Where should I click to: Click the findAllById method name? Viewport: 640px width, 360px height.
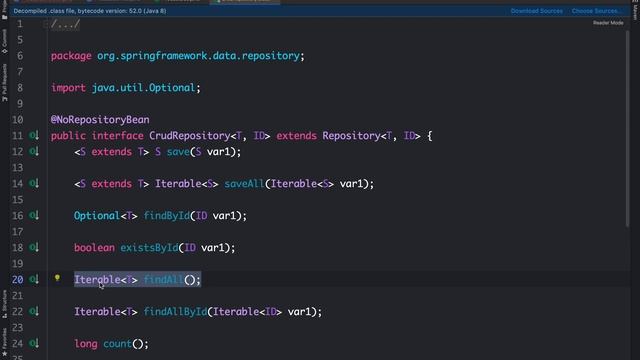point(175,312)
